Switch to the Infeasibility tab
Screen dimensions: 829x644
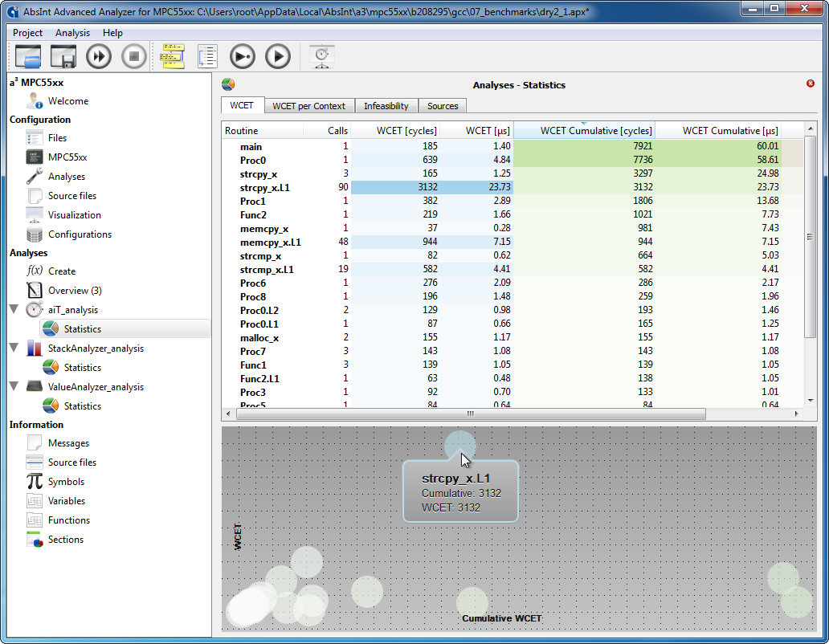(386, 106)
